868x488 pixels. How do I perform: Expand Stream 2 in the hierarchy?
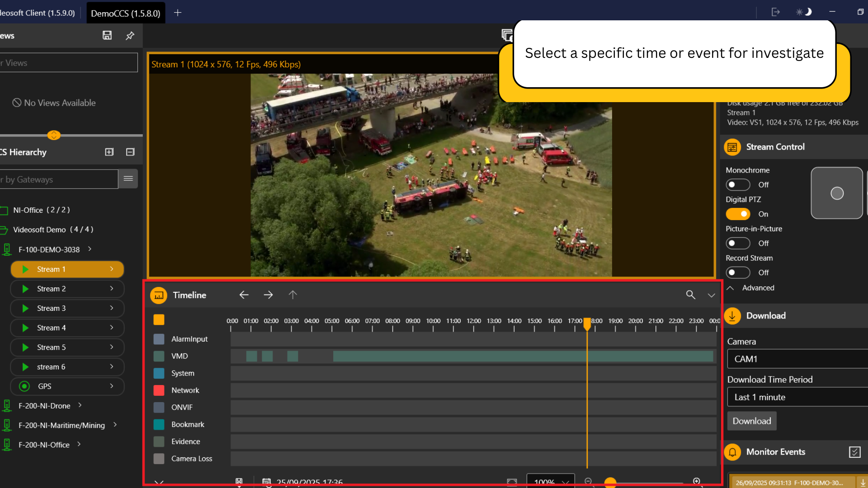tap(112, 289)
